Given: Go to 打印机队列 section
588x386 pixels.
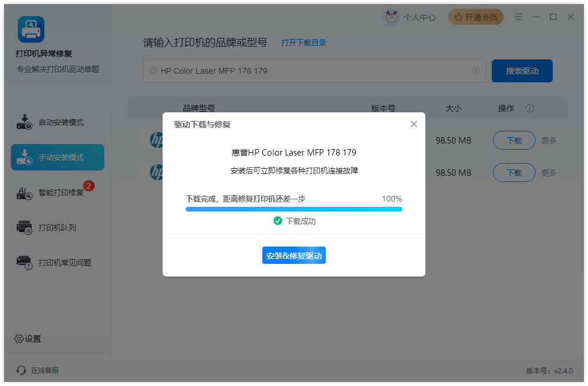Looking at the screenshot, I should (x=58, y=228).
